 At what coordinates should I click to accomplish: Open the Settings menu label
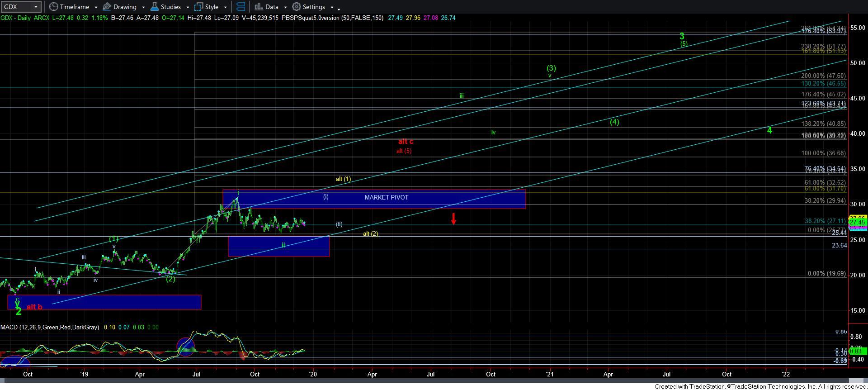[314, 7]
